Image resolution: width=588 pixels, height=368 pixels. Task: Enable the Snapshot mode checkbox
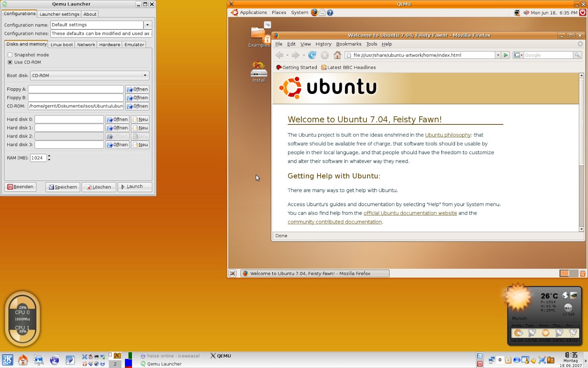(10, 55)
